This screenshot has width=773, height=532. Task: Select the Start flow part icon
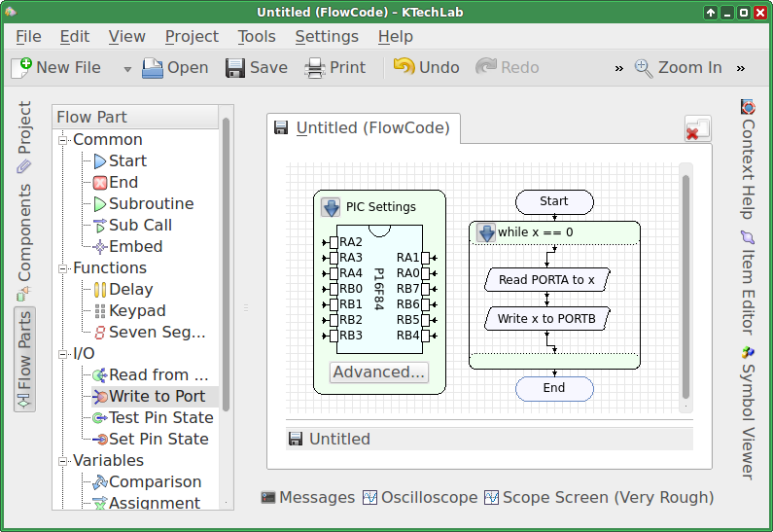(100, 161)
